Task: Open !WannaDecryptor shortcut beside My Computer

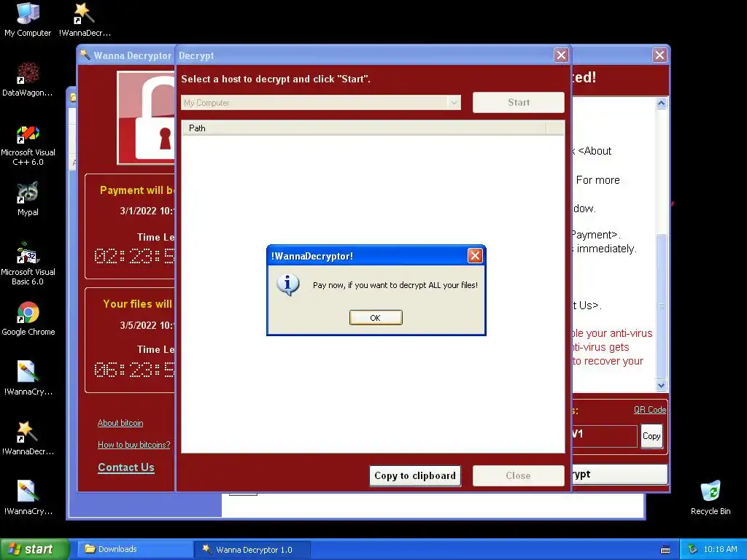Action: (x=85, y=19)
